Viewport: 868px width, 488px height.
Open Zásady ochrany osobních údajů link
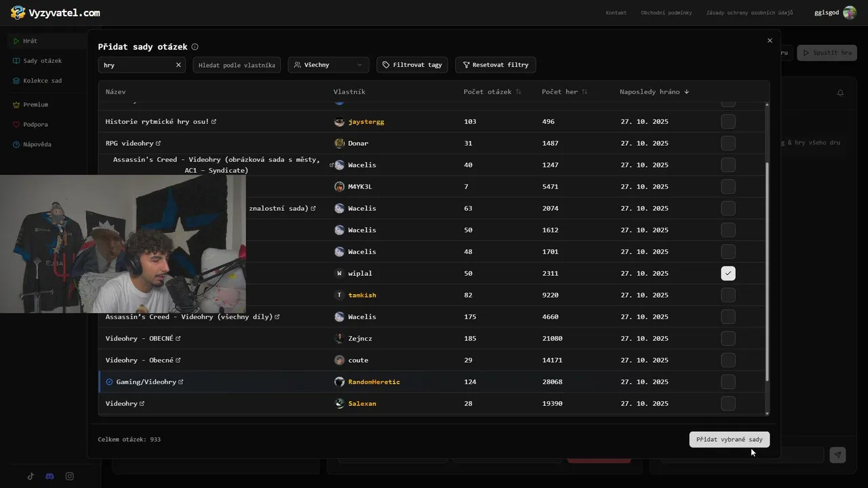(x=749, y=13)
